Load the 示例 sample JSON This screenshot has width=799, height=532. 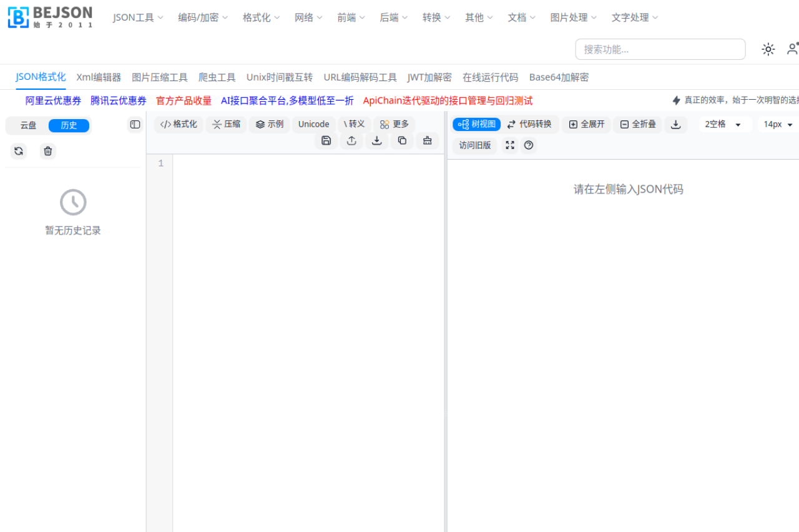[x=270, y=125]
